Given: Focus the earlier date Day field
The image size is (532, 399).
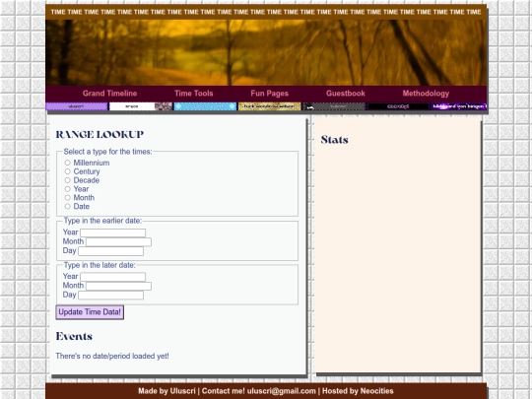Looking at the screenshot, I should pos(111,251).
